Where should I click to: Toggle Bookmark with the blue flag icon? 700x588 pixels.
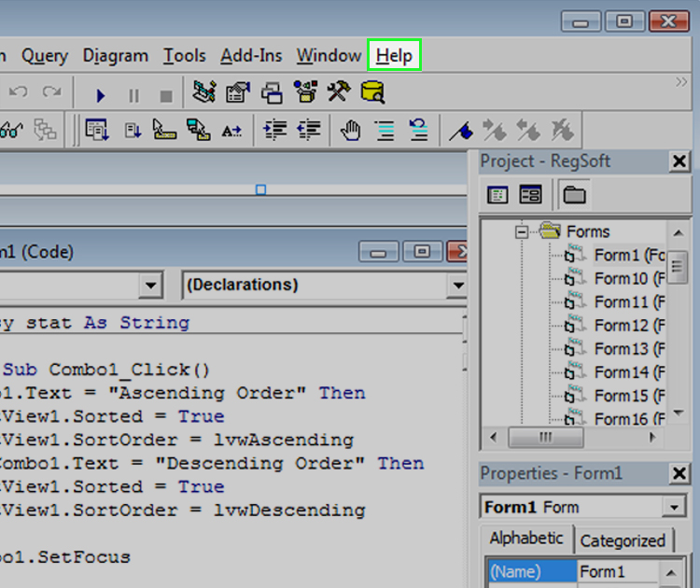coord(461,131)
